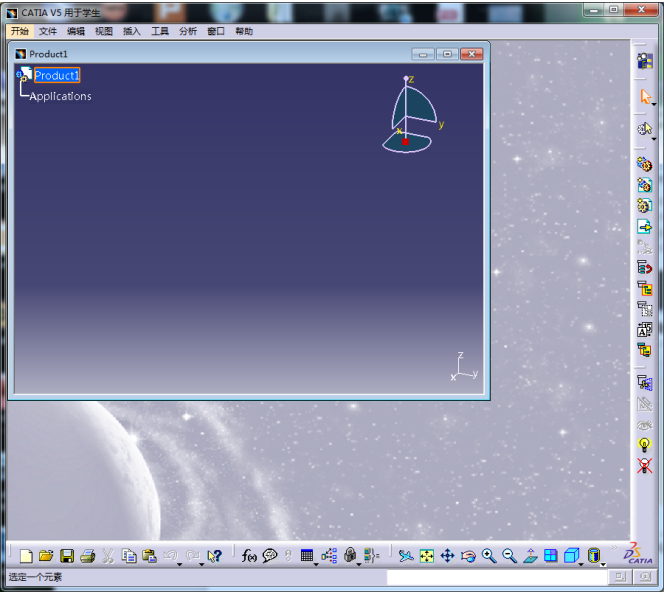This screenshot has height=592, width=664.
Task: Click the Zoom Out magnifier icon
Action: tap(509, 556)
